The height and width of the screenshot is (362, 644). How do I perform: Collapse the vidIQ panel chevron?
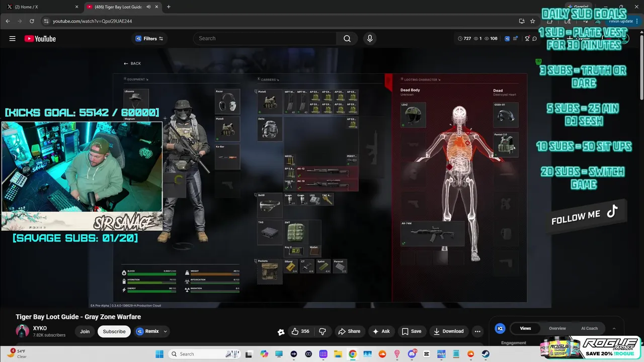point(614,328)
